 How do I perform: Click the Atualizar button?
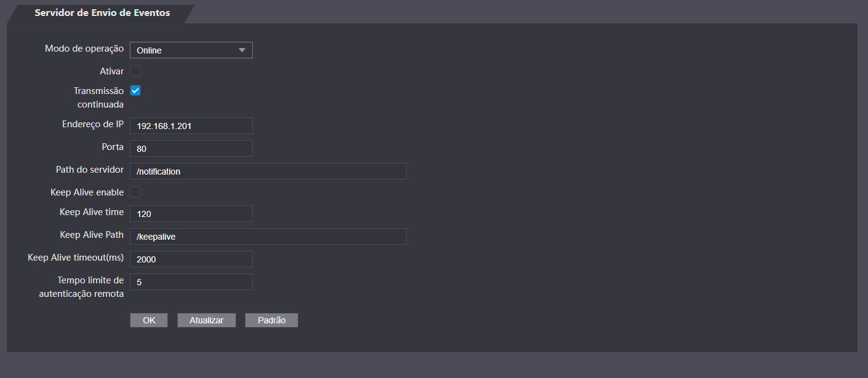[207, 320]
